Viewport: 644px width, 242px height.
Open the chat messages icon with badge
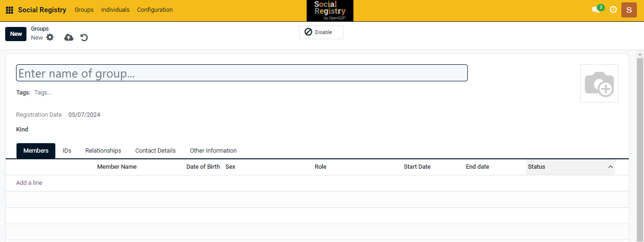(x=596, y=9)
